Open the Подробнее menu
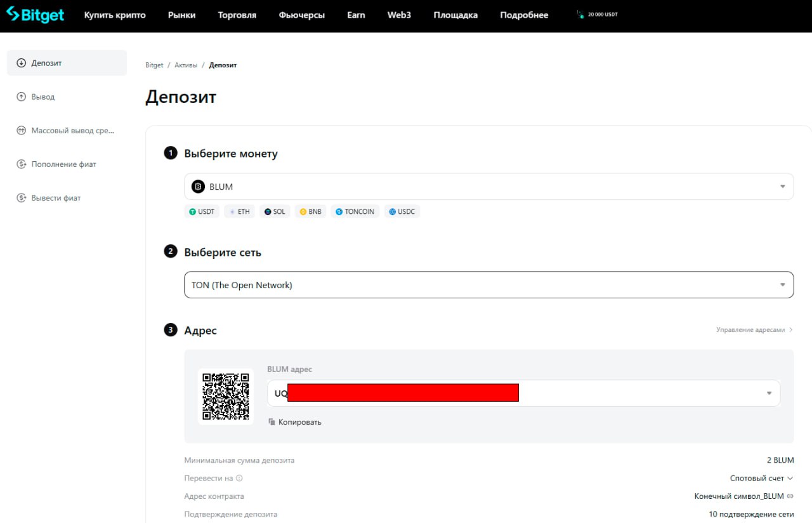The image size is (812, 523). pyautogui.click(x=524, y=15)
